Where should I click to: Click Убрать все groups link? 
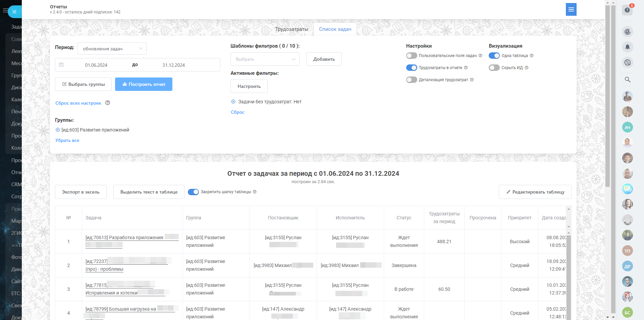pos(67,140)
